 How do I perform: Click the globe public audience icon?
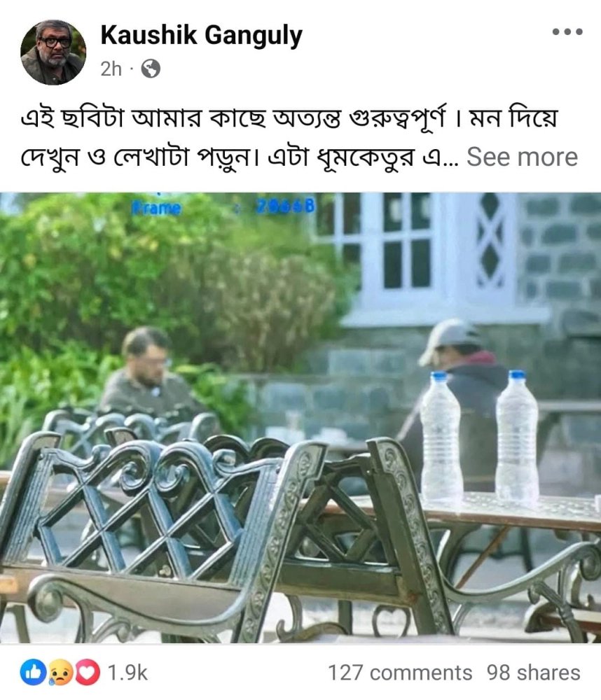151,69
